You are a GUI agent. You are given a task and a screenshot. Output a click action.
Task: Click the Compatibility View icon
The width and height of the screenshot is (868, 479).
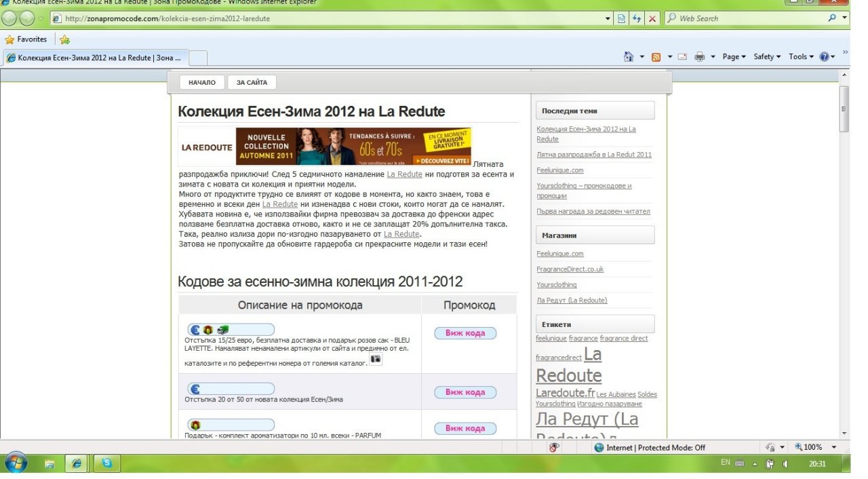tap(622, 18)
